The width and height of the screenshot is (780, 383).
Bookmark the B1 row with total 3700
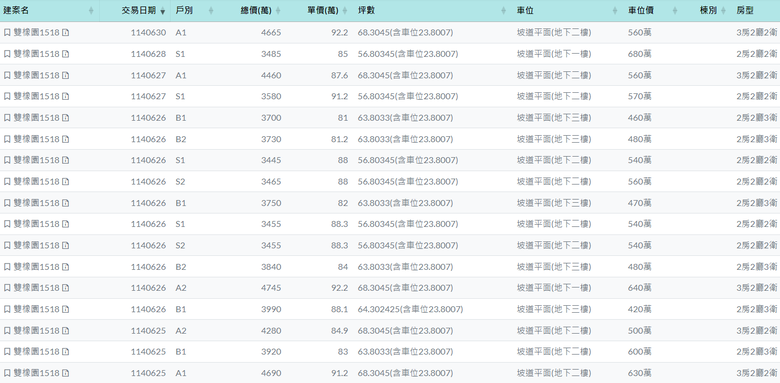coord(7,118)
